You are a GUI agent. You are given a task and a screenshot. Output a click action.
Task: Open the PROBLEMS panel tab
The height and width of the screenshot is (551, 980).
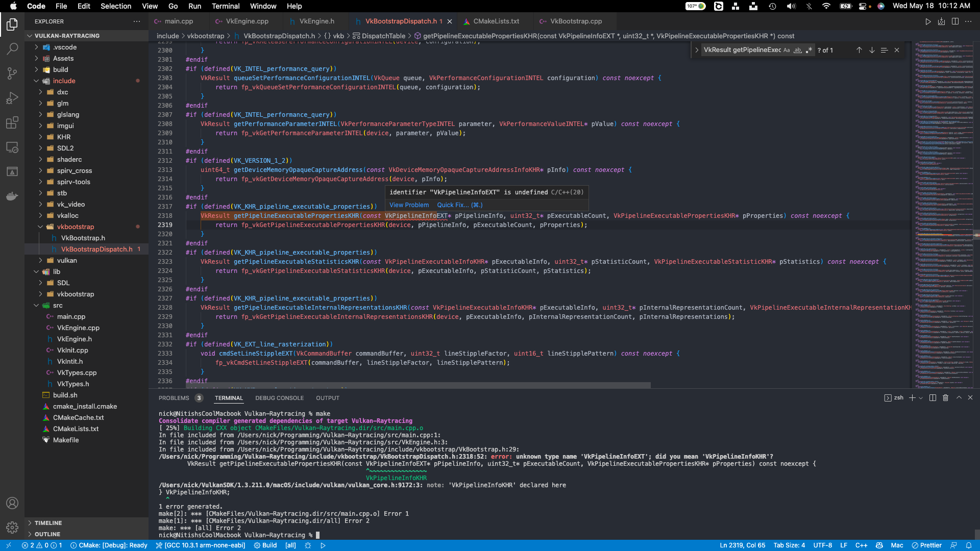tap(174, 398)
